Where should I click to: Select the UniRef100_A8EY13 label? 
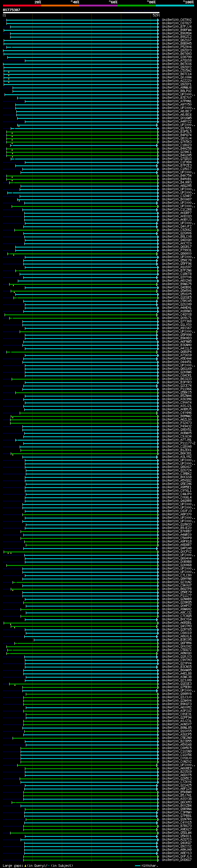click(x=176, y=853)
